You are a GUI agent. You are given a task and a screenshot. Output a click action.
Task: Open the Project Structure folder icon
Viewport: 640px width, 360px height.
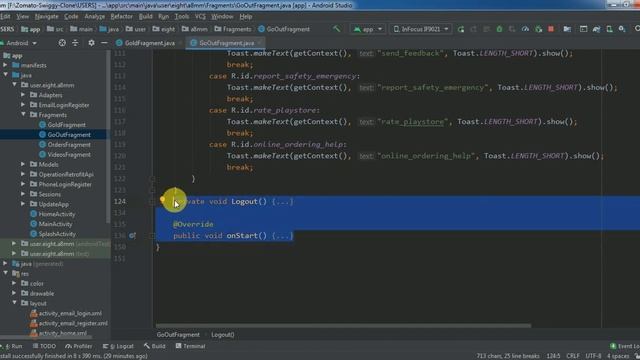coord(567,29)
